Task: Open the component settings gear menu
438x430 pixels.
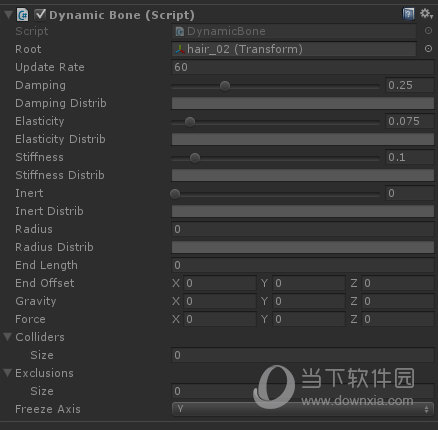Action: tap(426, 14)
